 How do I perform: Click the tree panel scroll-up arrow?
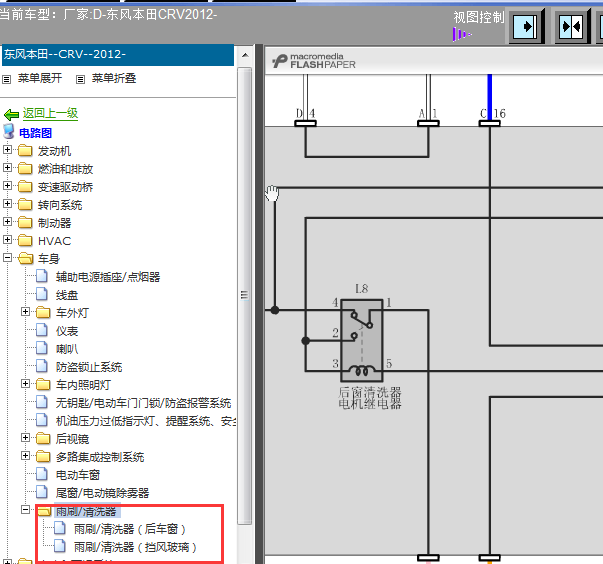pos(245,56)
